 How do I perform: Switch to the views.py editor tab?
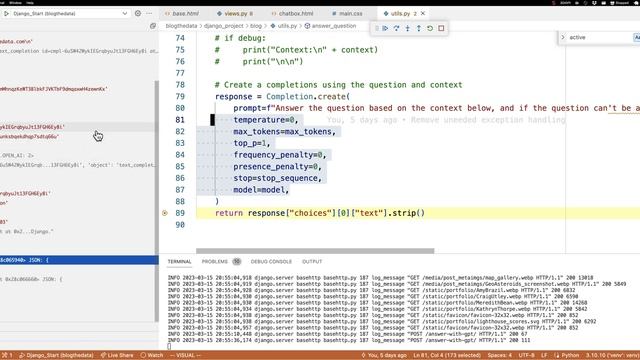(x=235, y=13)
